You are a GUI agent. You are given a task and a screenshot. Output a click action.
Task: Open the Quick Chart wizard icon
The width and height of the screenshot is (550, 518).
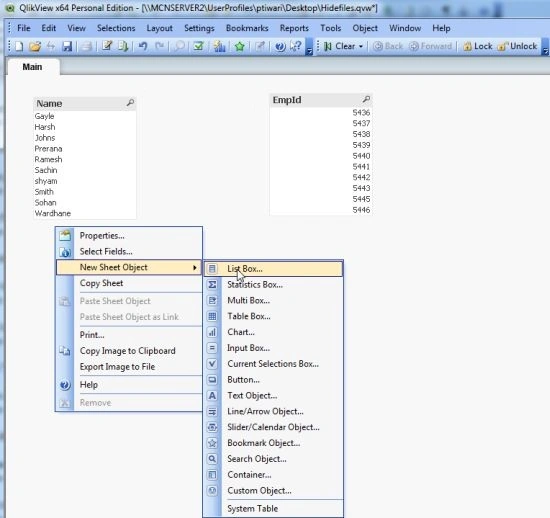pos(220,46)
